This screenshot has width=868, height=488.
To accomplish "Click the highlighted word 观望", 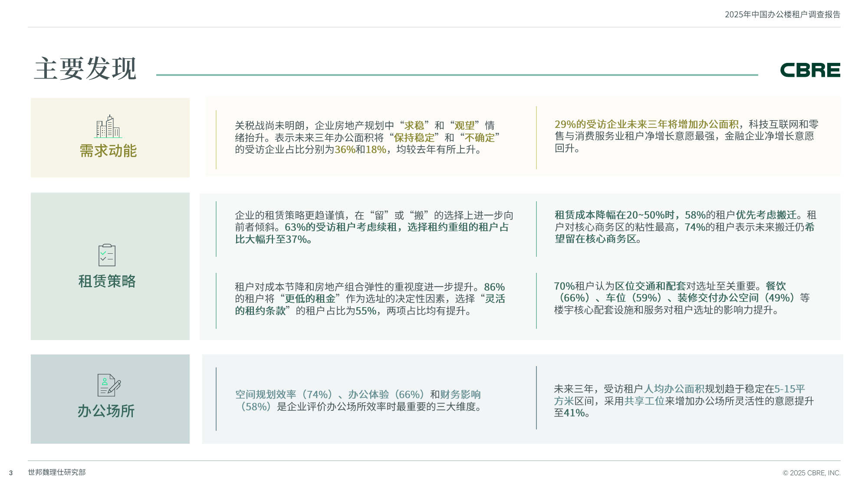I will (464, 125).
